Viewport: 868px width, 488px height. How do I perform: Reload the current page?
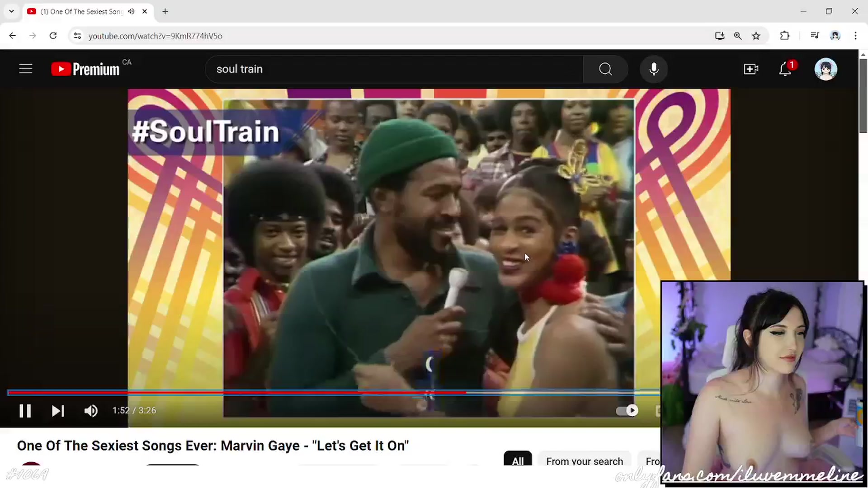(53, 36)
